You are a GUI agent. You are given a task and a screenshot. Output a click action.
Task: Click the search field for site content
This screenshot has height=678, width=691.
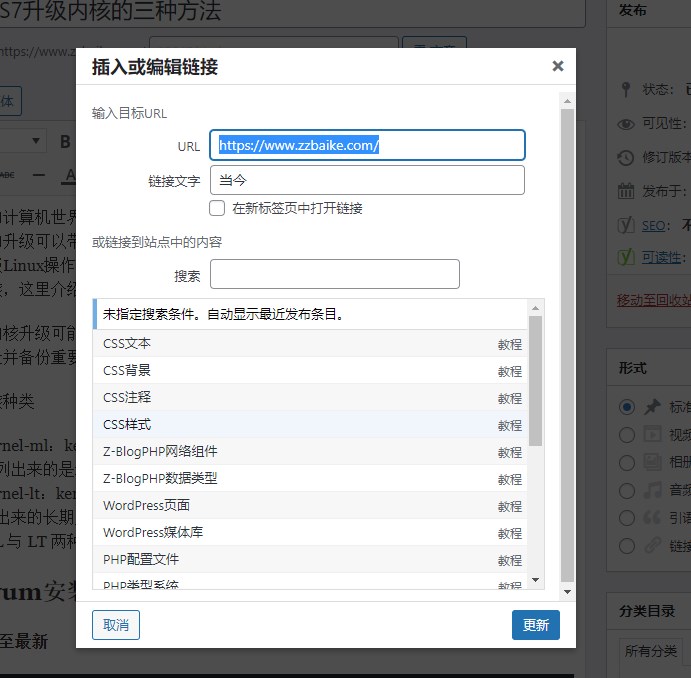coord(334,274)
